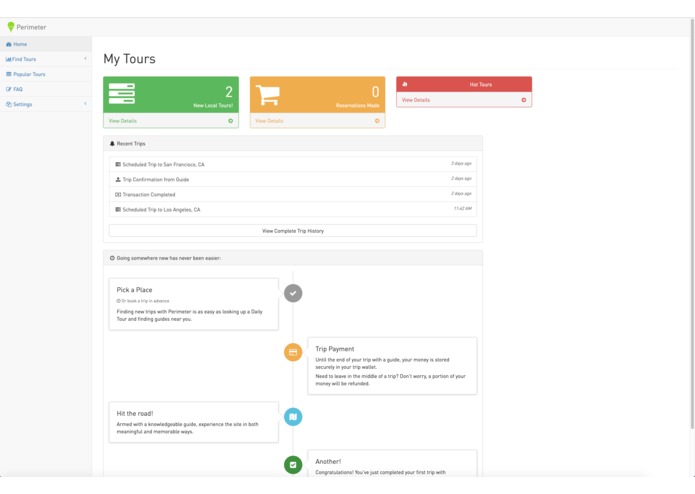This screenshot has height=494, width=695.
Task: Click the server stack icon on green card
Action: (x=122, y=93)
